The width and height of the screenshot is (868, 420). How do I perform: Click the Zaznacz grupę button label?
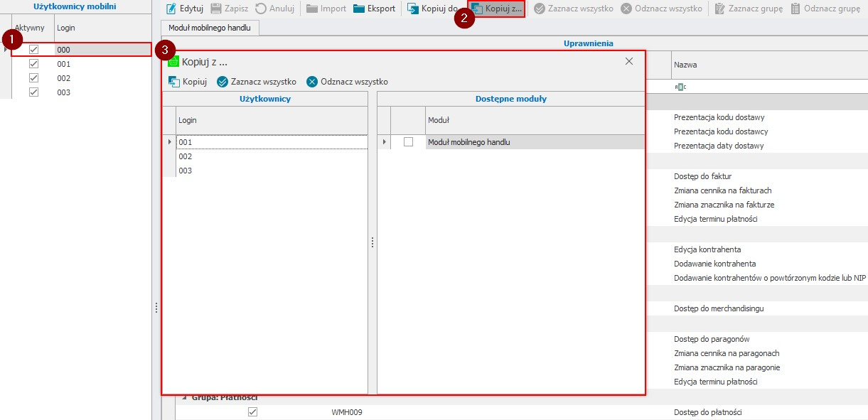point(756,9)
